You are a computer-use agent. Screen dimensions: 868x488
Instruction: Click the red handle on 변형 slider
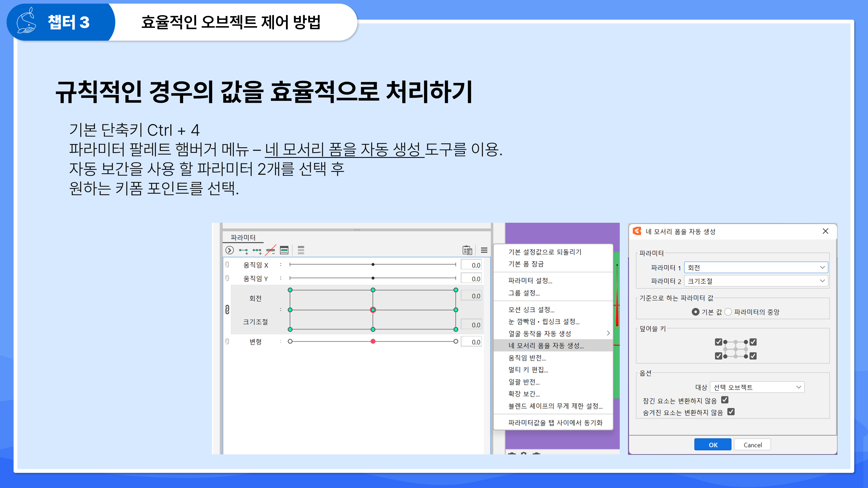pos(373,342)
